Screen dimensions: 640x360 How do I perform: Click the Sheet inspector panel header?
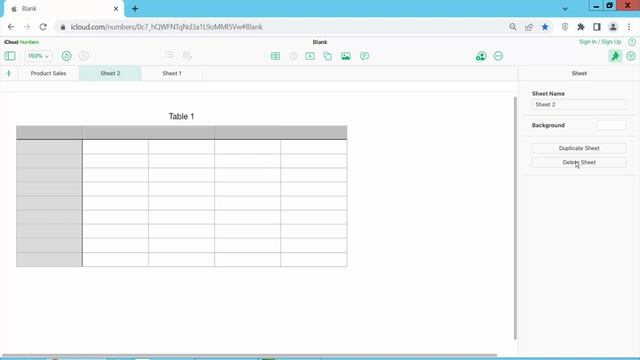(x=579, y=73)
